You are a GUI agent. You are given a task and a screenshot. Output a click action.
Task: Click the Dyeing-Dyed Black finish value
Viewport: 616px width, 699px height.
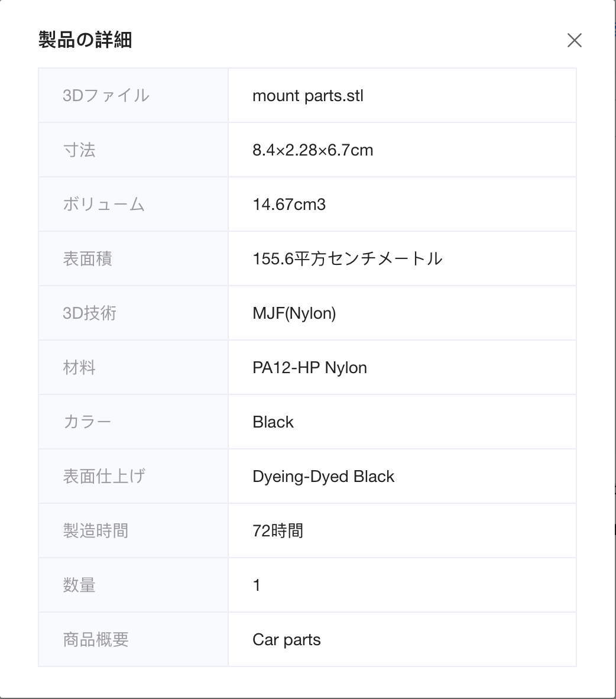[x=323, y=476]
